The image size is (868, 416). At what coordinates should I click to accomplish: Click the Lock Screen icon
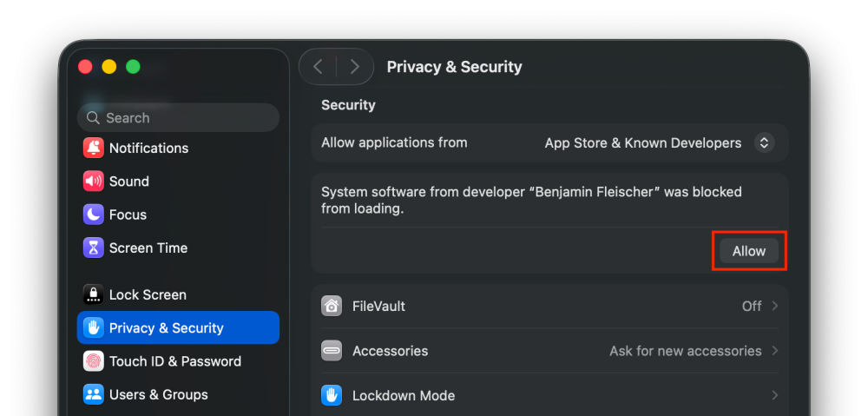[93, 294]
